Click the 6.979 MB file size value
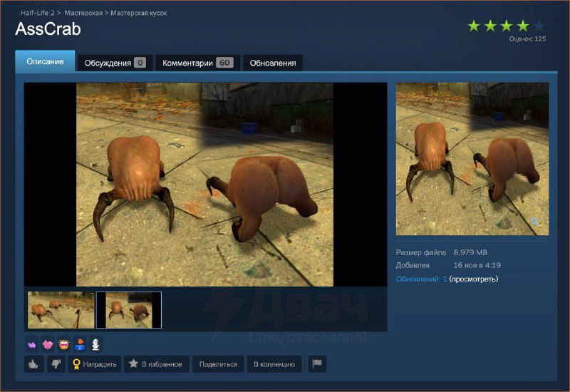Viewport: 570px width, 392px height. tap(470, 252)
